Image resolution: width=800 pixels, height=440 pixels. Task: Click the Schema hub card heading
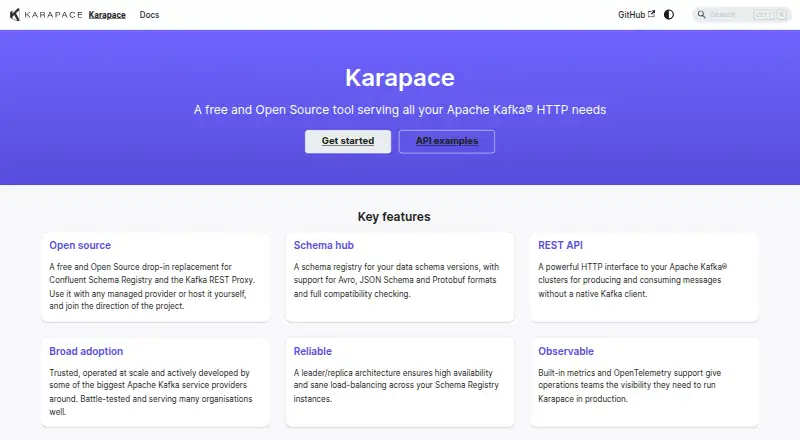pyautogui.click(x=323, y=245)
